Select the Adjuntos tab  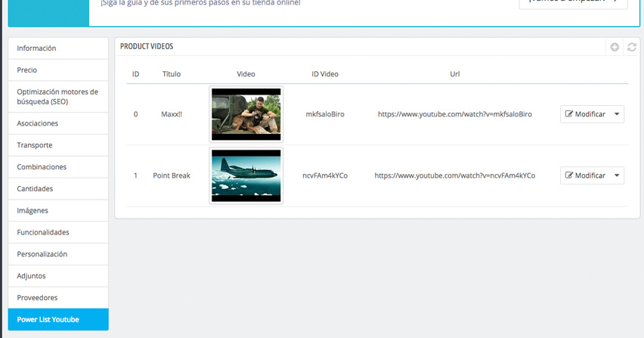click(58, 276)
